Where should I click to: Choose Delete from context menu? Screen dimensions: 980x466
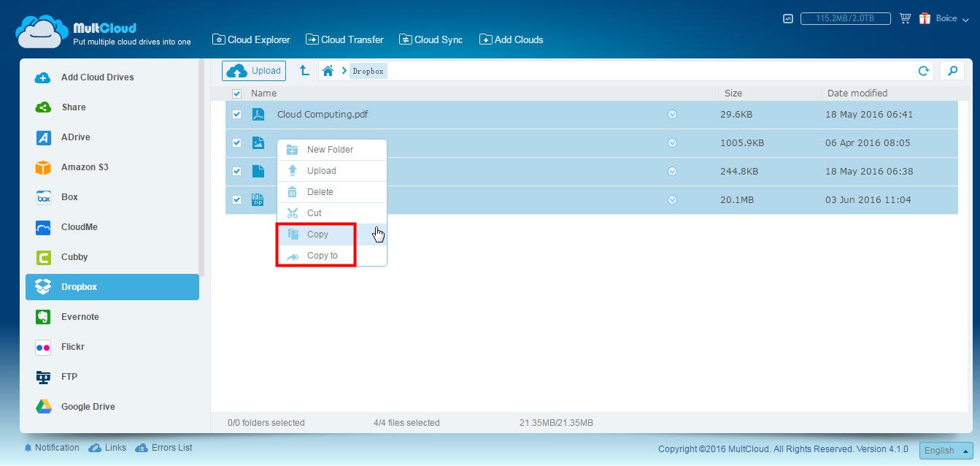[x=332, y=192]
